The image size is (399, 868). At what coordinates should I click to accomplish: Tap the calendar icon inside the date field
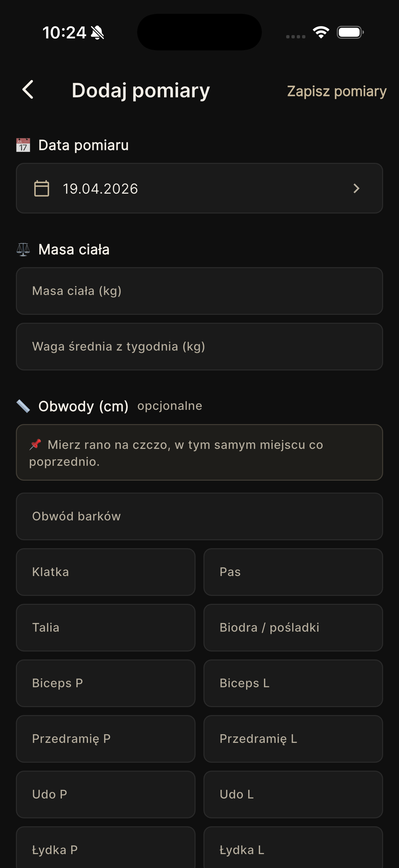click(41, 188)
